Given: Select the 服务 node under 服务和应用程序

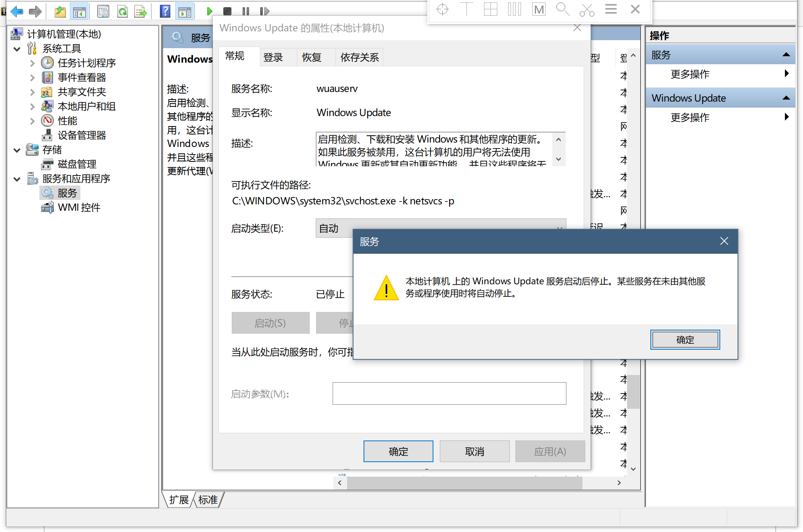Looking at the screenshot, I should click(x=67, y=193).
